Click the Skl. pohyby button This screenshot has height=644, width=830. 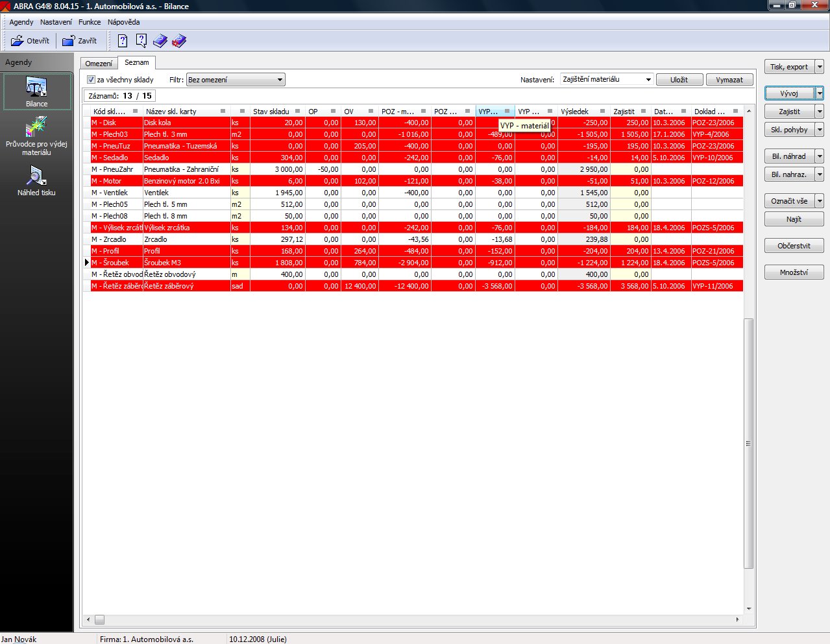789,130
